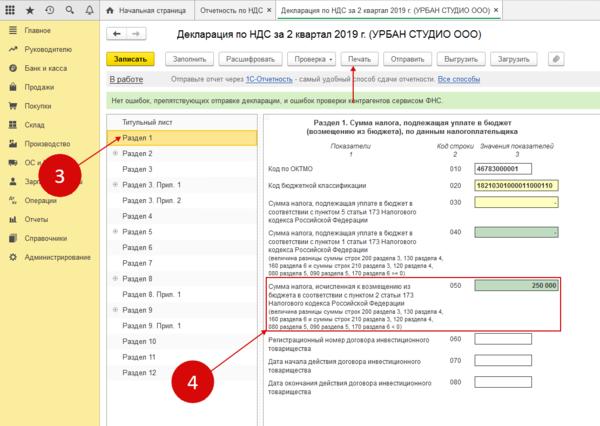Click the В работе status link
This screenshot has height=426, width=600.
click(126, 79)
